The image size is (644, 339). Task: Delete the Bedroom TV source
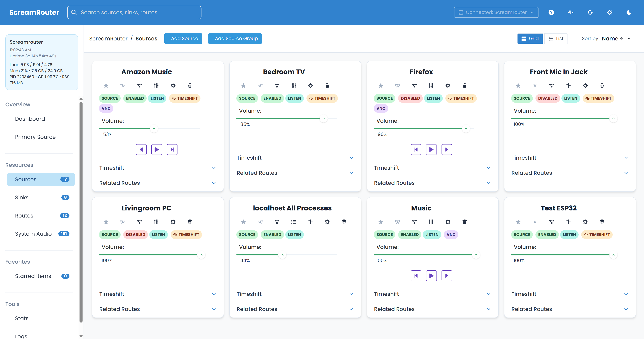click(327, 86)
